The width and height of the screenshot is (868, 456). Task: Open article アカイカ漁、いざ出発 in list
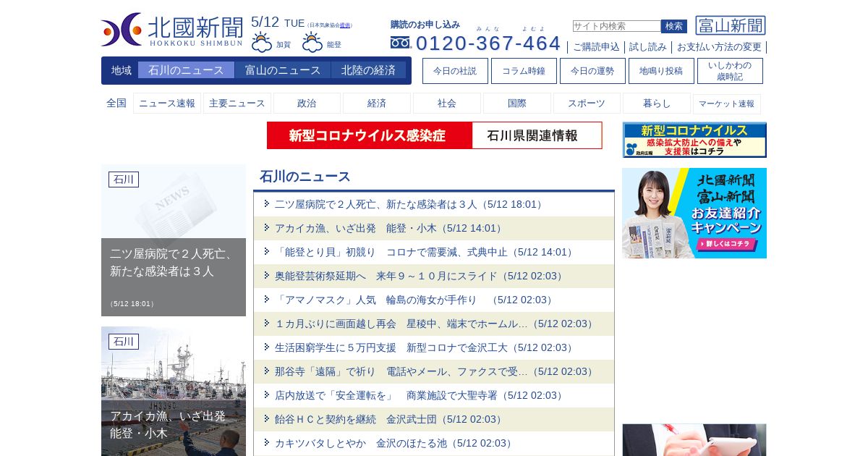pos(389,228)
